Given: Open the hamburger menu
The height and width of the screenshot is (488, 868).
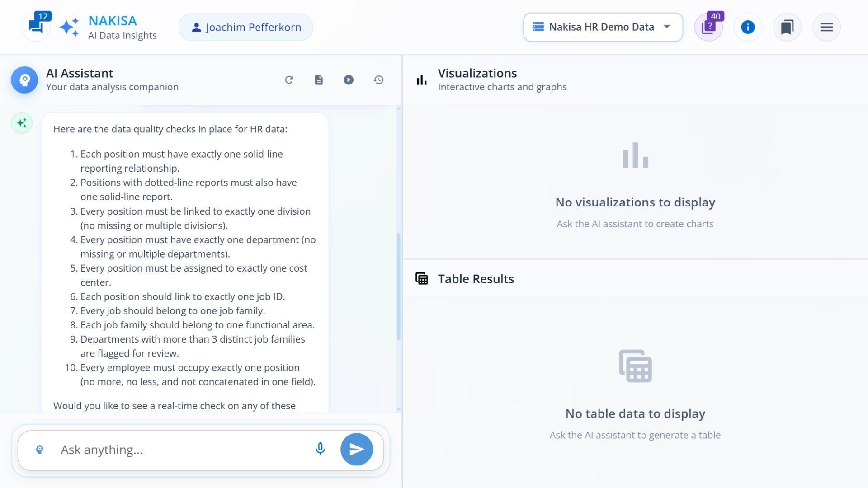Looking at the screenshot, I should (826, 27).
